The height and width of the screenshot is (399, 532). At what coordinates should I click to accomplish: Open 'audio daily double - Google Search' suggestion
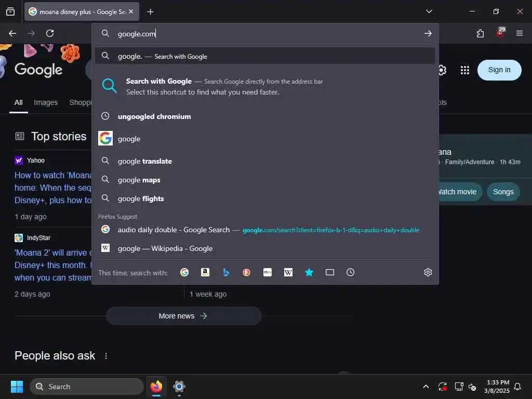[265, 230]
